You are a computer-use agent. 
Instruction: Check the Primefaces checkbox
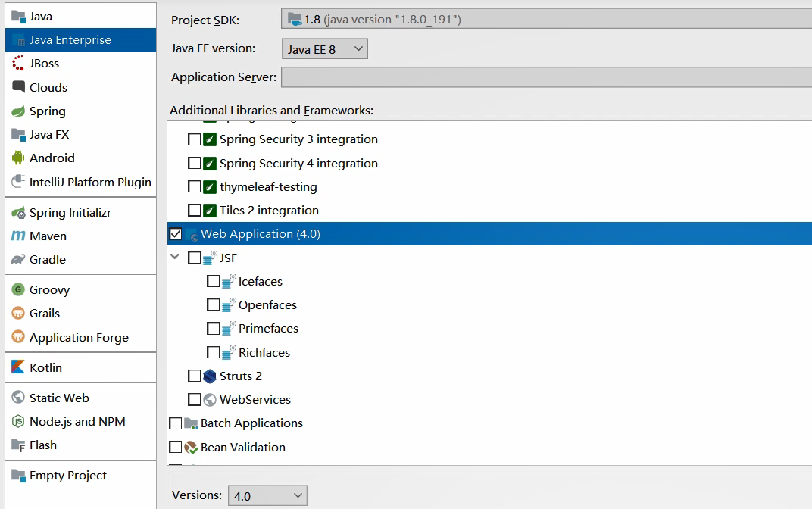(213, 328)
